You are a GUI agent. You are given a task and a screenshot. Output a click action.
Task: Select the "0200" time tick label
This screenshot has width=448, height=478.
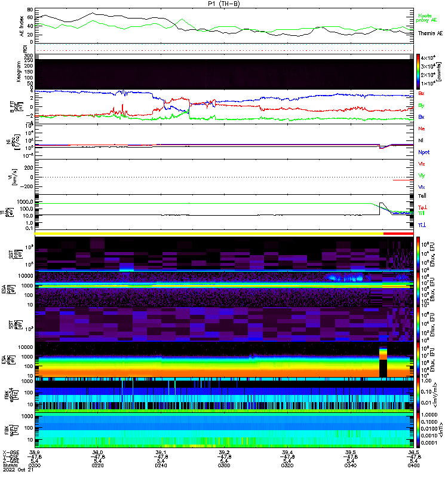click(35, 465)
